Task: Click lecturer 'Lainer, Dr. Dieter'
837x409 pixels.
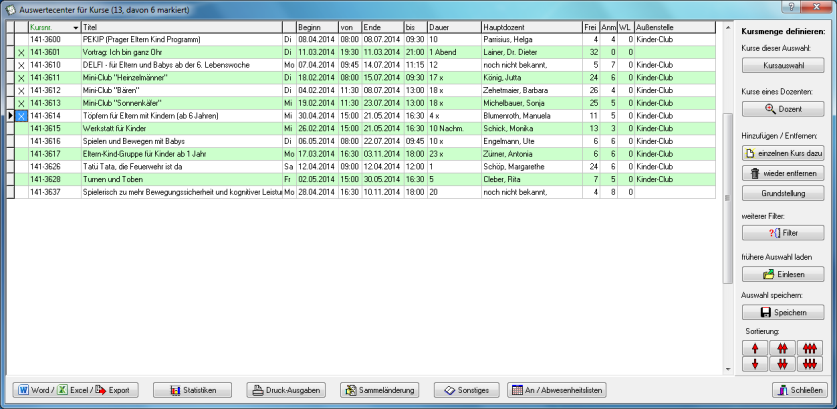Action: [x=508, y=52]
